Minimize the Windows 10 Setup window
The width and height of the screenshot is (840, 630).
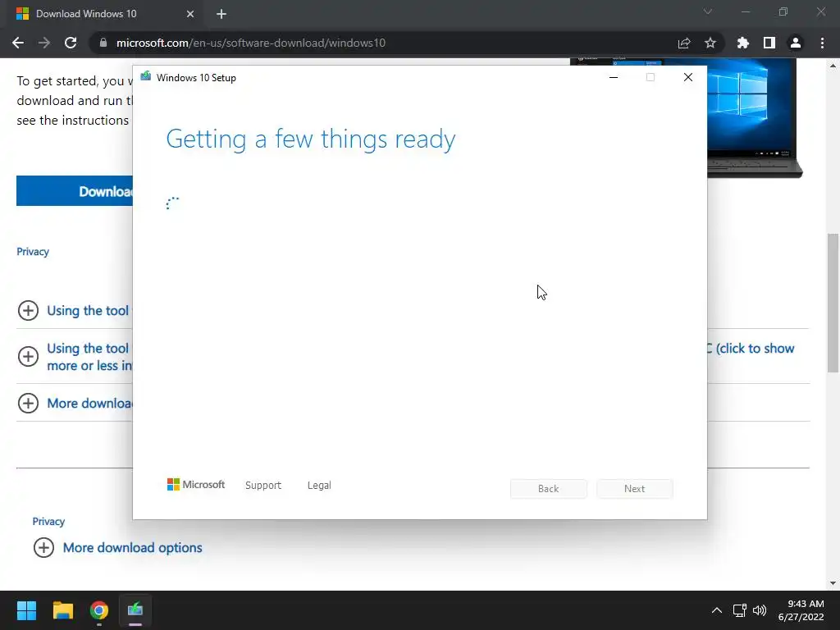pyautogui.click(x=614, y=77)
